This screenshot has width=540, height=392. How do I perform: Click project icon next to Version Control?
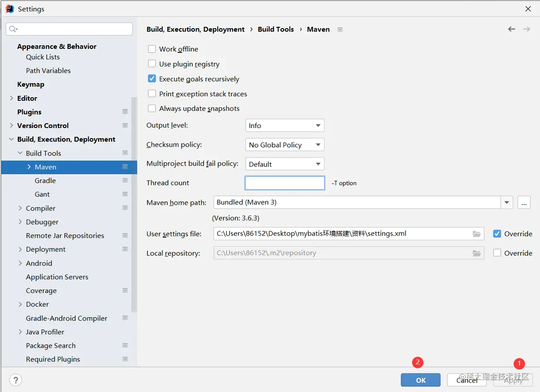coord(125,125)
